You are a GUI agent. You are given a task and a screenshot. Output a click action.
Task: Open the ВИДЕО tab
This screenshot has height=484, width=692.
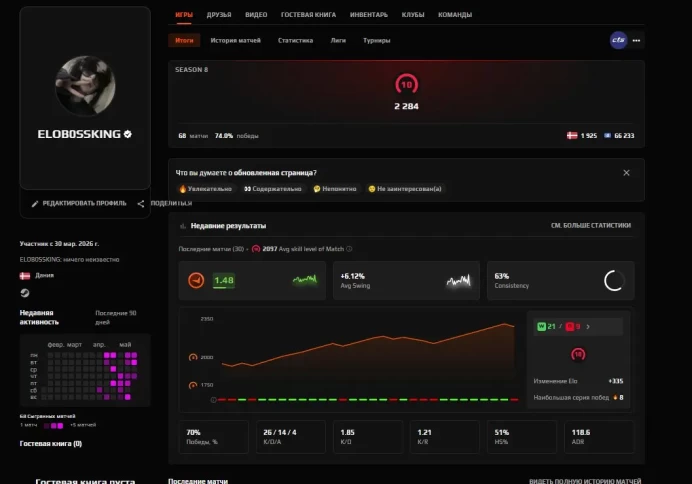coord(256,15)
